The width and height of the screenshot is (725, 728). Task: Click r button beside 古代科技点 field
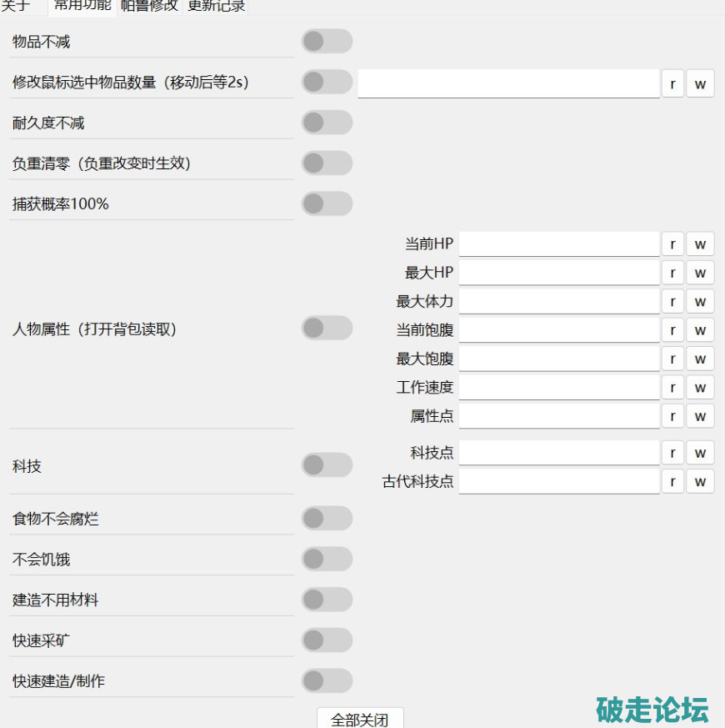point(672,481)
